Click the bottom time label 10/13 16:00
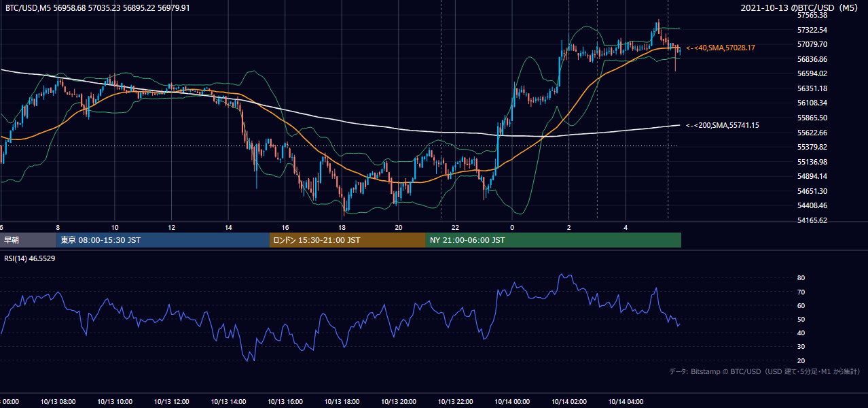868x408 pixels. tap(285, 402)
